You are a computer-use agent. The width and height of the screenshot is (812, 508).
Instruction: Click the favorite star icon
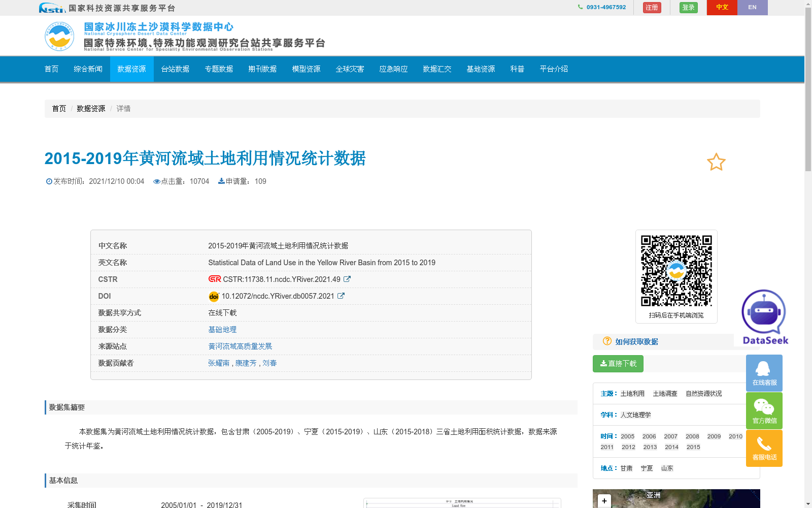716,162
